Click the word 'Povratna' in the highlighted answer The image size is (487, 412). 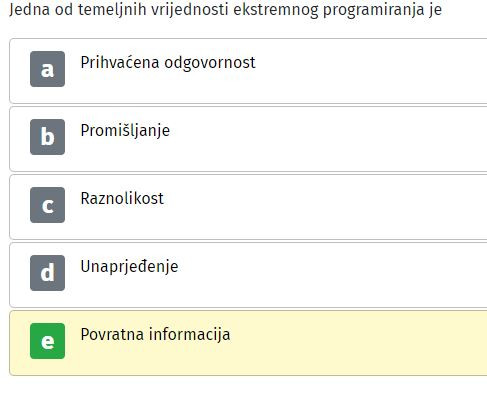tap(112, 335)
